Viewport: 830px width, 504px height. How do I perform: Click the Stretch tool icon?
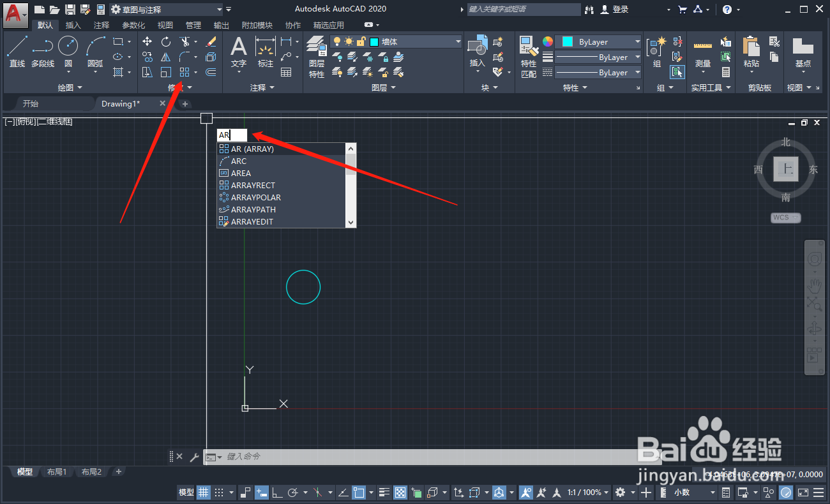click(147, 72)
